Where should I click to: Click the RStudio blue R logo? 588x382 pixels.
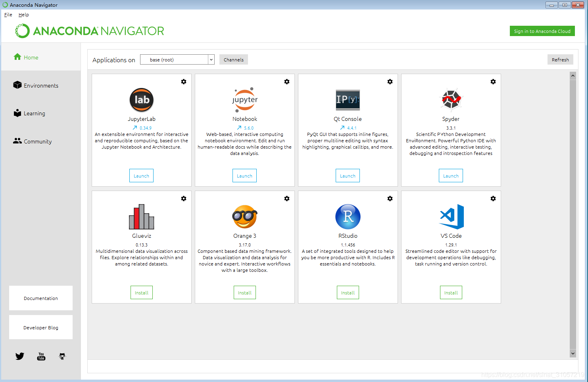pos(348,217)
